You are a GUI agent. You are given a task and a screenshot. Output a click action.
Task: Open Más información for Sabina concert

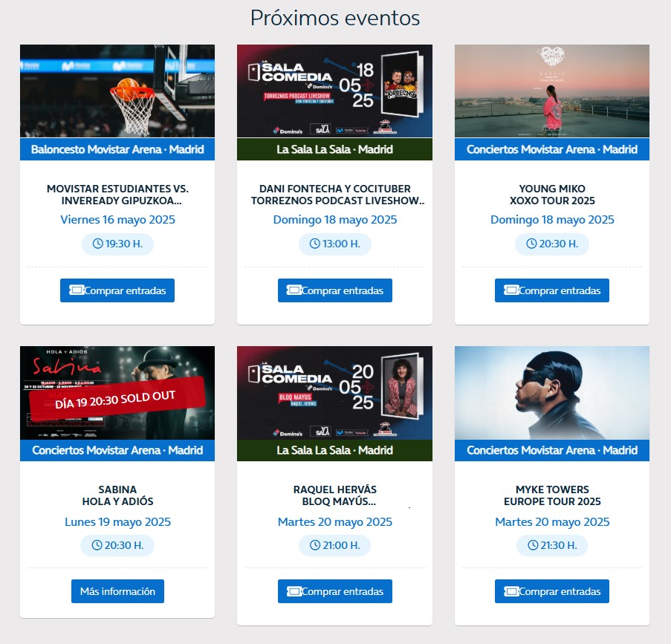117,591
